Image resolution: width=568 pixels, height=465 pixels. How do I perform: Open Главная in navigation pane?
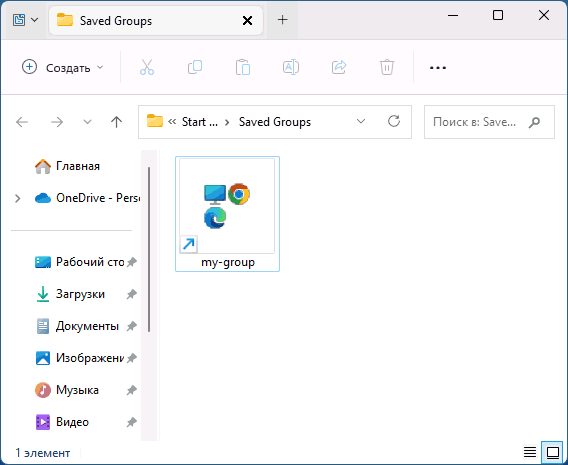67,166
